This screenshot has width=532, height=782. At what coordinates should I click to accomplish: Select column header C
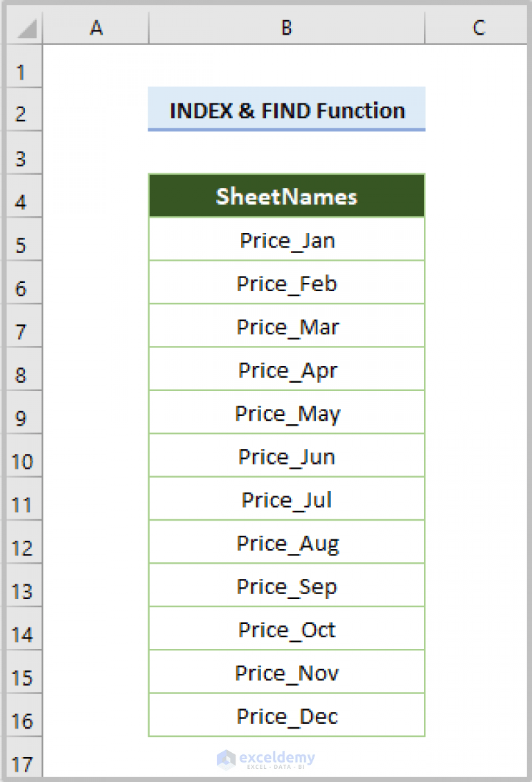coord(478,28)
